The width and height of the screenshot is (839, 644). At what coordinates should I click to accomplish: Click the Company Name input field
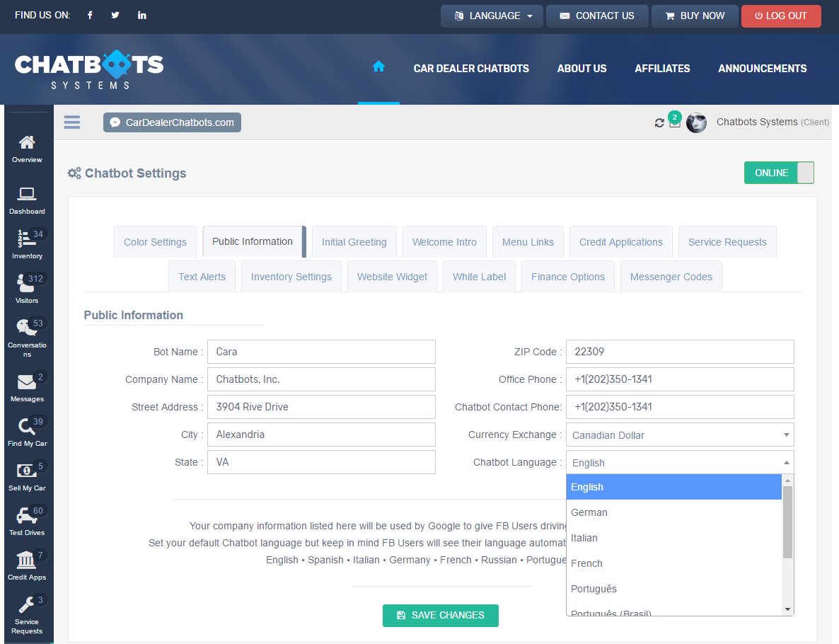pyautogui.click(x=322, y=379)
